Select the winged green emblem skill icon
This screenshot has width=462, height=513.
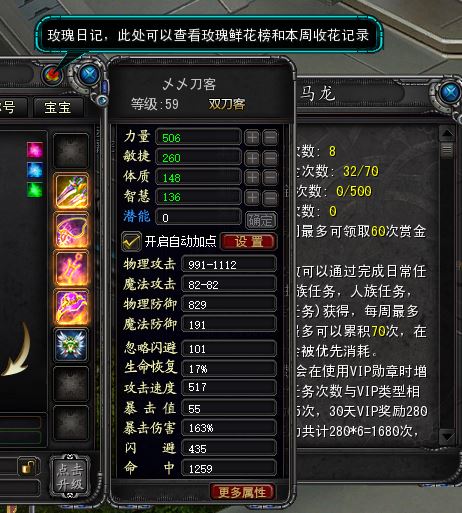[71, 345]
